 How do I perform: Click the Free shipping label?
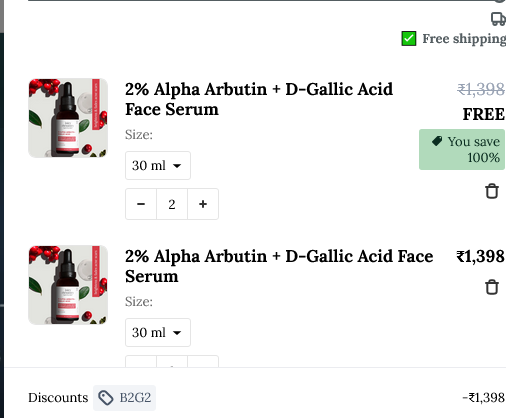point(464,39)
